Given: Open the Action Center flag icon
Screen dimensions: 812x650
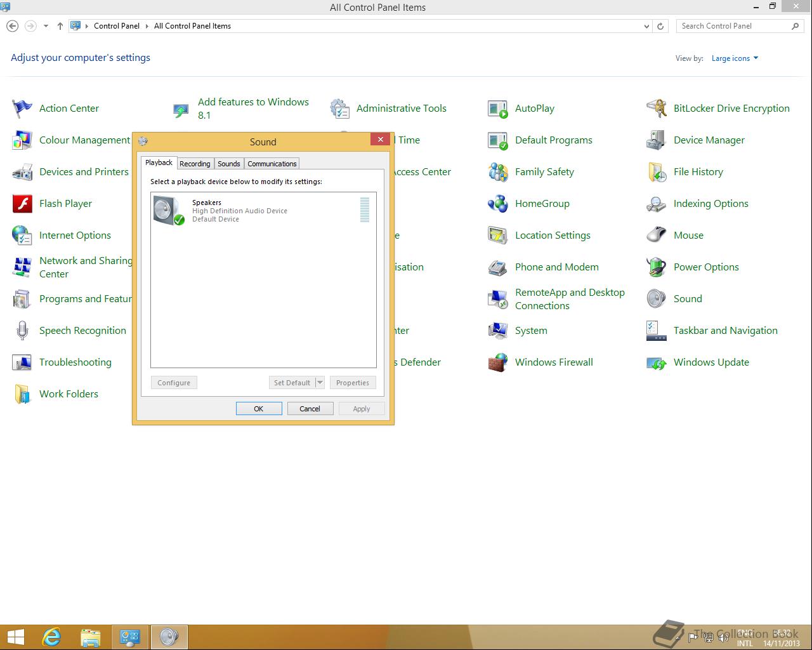Looking at the screenshot, I should coord(22,109).
